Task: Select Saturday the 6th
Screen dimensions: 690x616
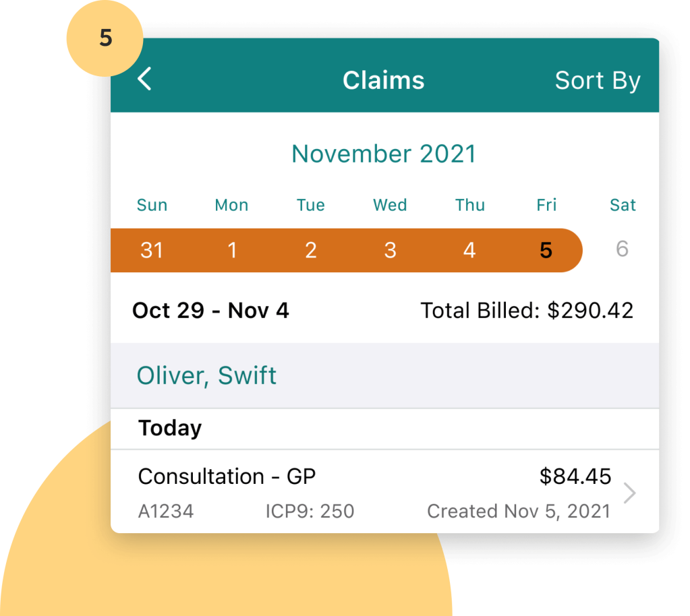Action: pyautogui.click(x=622, y=249)
